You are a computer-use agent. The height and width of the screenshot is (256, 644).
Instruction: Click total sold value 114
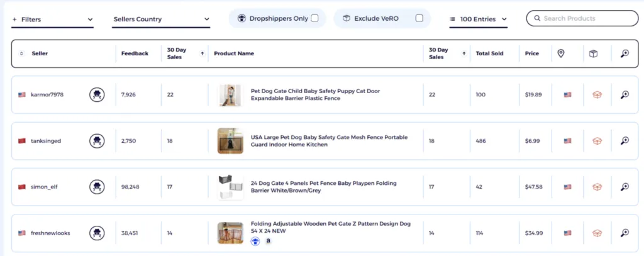coord(480,233)
